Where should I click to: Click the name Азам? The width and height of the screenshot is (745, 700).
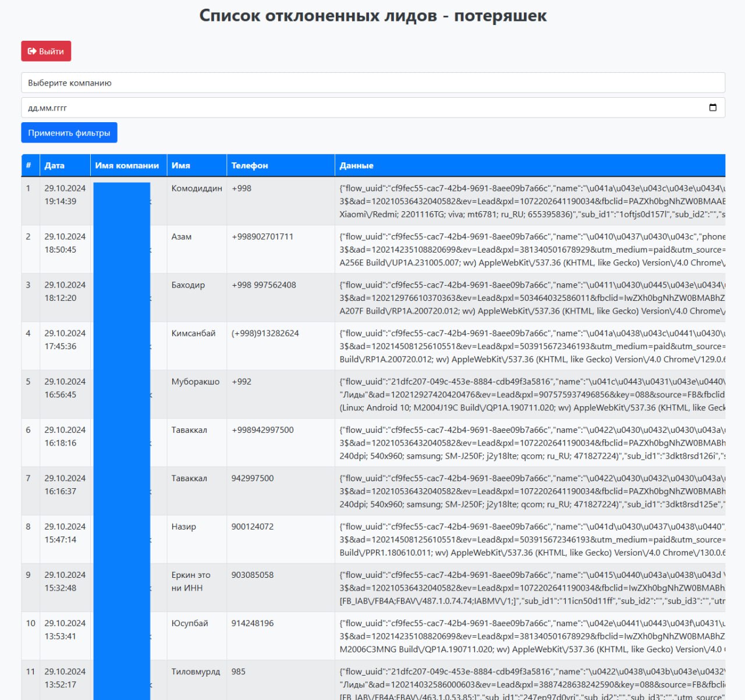tap(182, 236)
